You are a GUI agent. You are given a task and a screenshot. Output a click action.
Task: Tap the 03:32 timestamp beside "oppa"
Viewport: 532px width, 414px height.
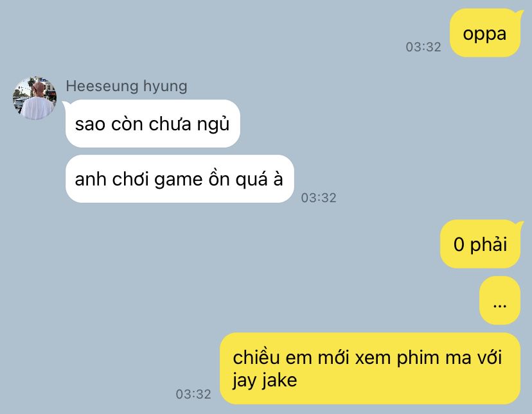(x=423, y=47)
